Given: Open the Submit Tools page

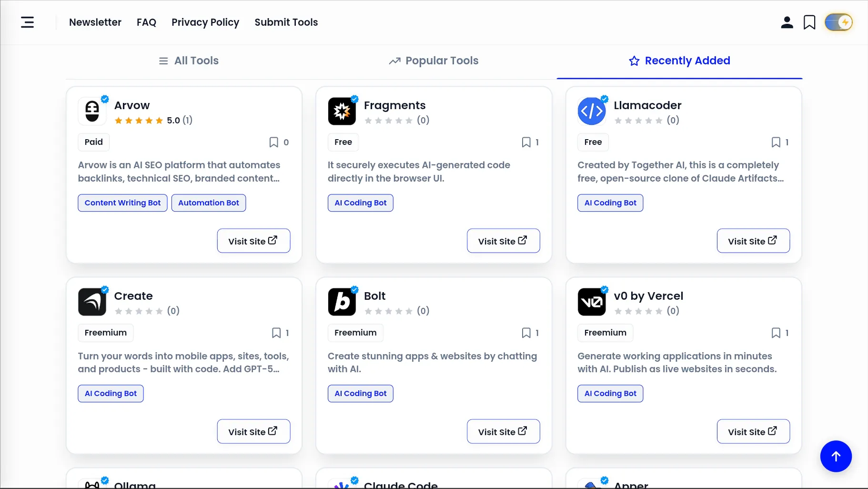Looking at the screenshot, I should [x=286, y=22].
